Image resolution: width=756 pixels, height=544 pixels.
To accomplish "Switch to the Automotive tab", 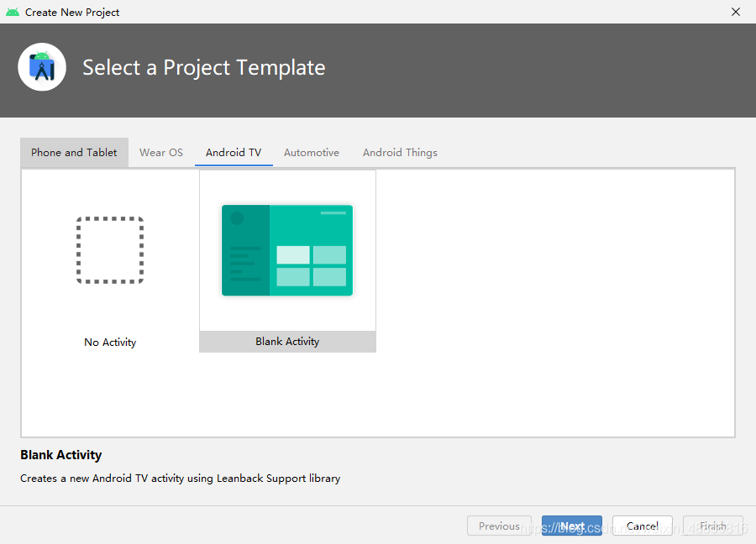I will tap(312, 152).
